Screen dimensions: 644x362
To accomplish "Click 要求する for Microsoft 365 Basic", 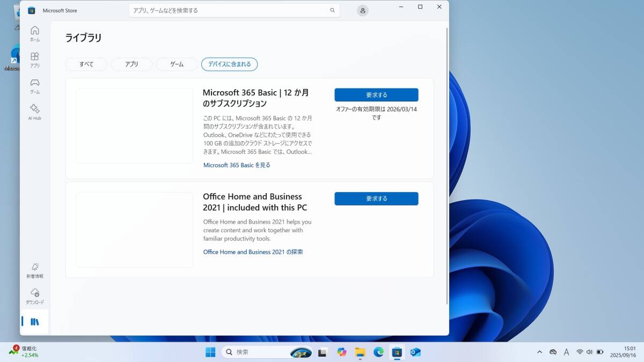I will 376,95.
